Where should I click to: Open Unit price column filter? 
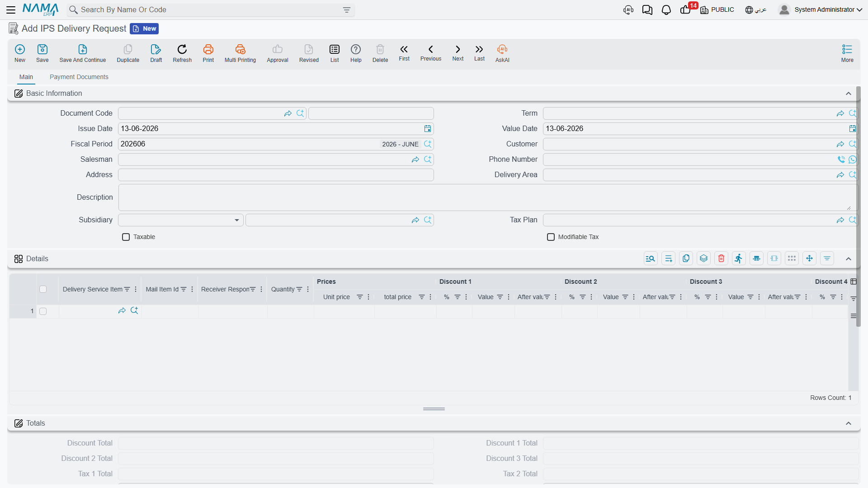pos(360,297)
